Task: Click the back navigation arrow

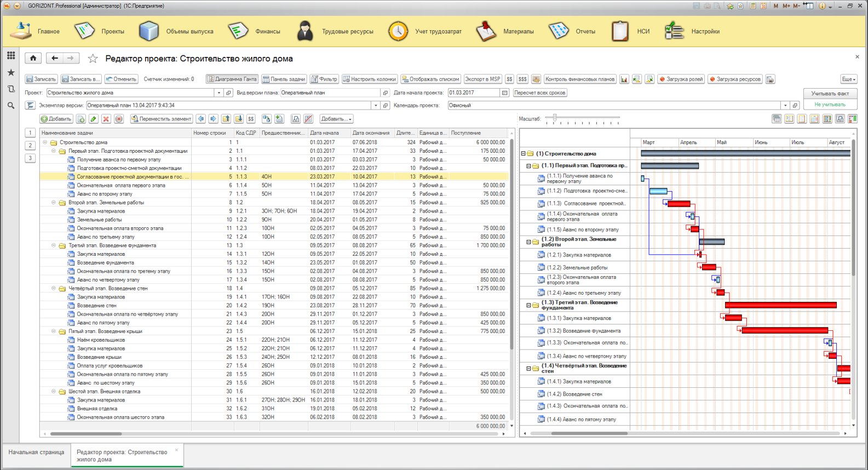Action: click(x=54, y=58)
